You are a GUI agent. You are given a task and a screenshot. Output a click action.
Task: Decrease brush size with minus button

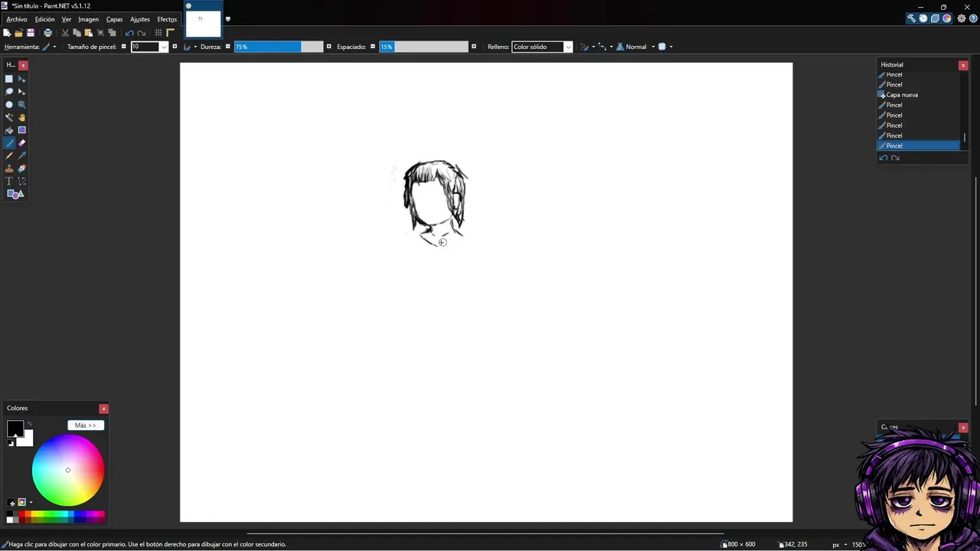tap(124, 47)
